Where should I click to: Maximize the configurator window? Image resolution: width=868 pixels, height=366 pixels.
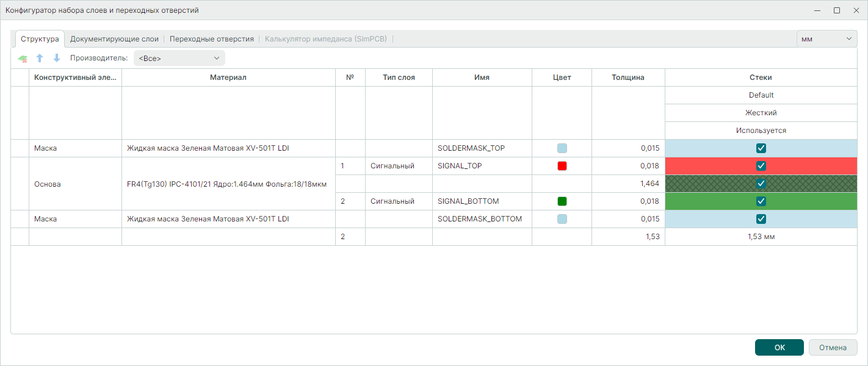837,10
